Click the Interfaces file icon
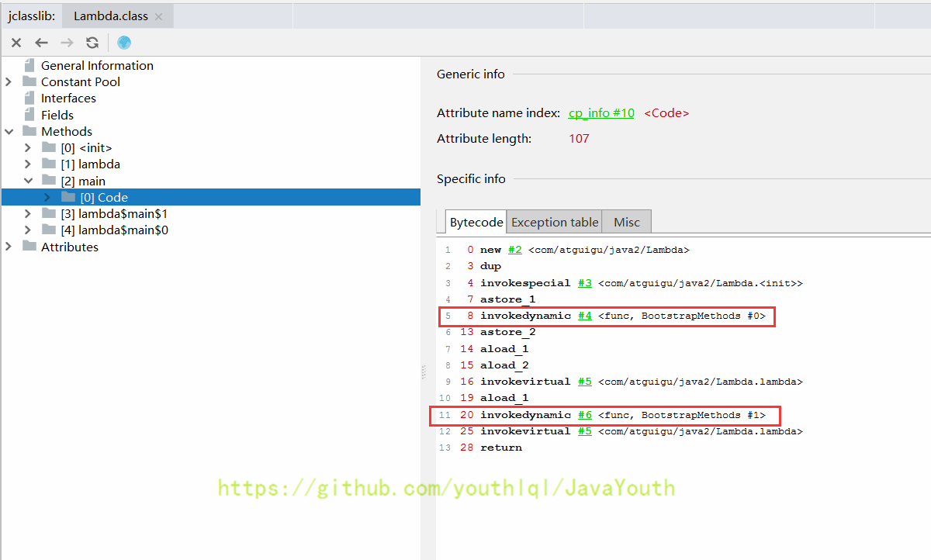The height and width of the screenshot is (560, 931). coord(29,98)
